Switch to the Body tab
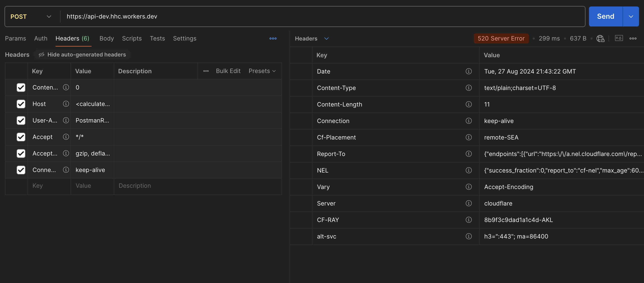The image size is (644, 283). click(x=107, y=38)
